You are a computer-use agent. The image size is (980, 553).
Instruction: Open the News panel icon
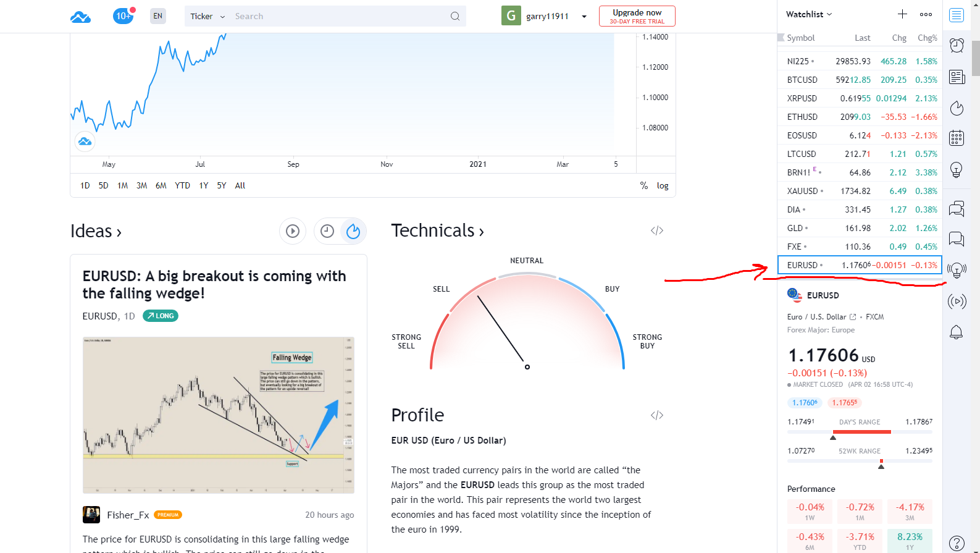(957, 77)
